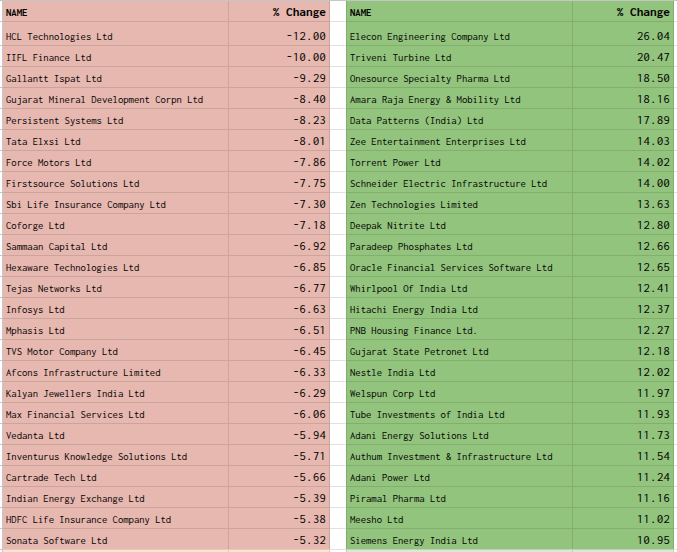Click Siemens Energy India Ltd cell

(x=459, y=541)
